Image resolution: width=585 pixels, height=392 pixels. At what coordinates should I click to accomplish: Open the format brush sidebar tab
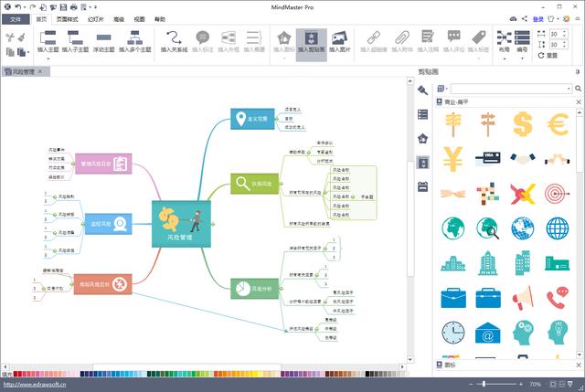click(423, 90)
